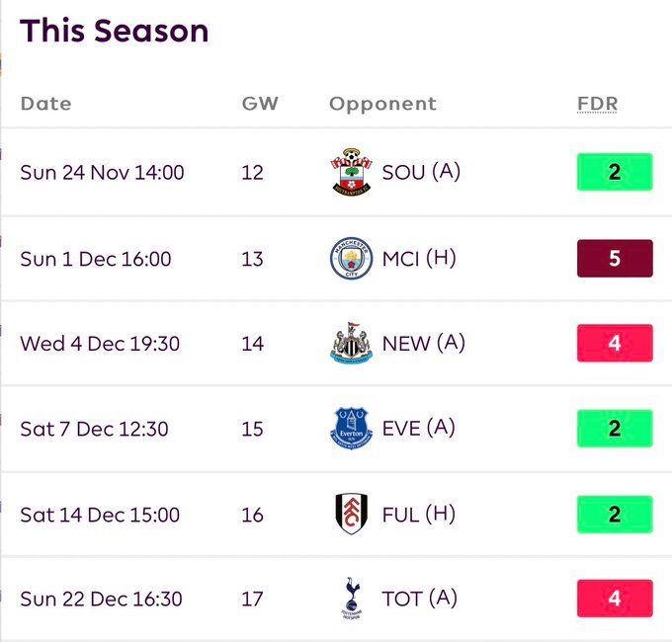Click the red FDR 4 badge for Newcastle

[x=615, y=344]
